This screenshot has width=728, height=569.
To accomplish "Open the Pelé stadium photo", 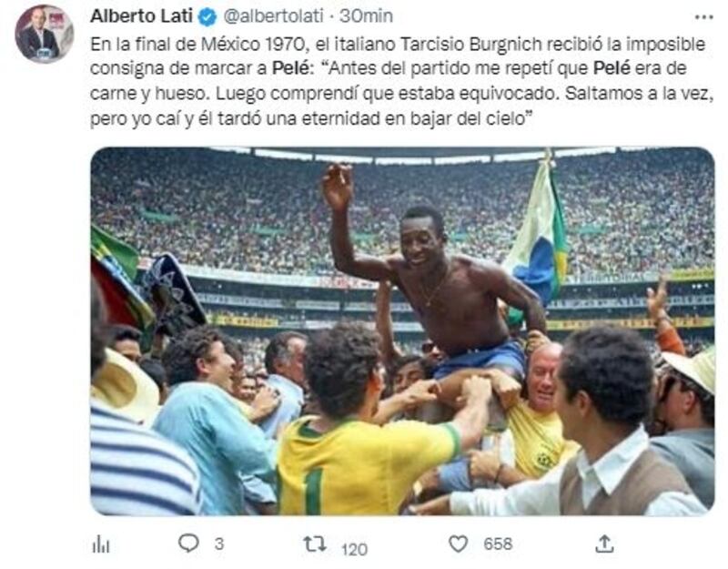I will click(x=402, y=331).
